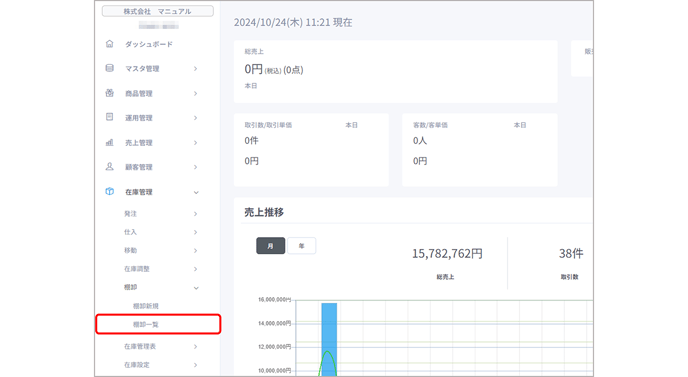Expand the 顧客管理 chevron

pos(196,167)
